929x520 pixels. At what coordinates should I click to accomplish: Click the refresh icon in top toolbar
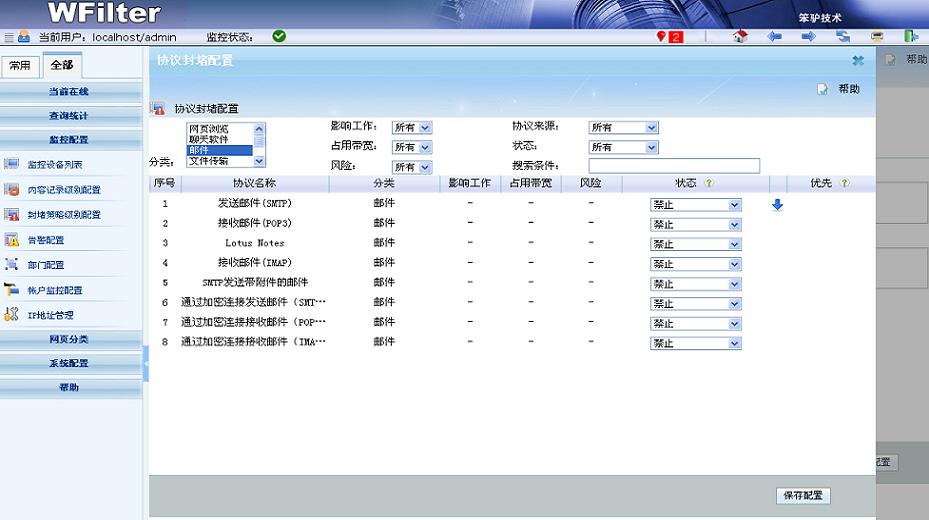pyautogui.click(x=843, y=37)
